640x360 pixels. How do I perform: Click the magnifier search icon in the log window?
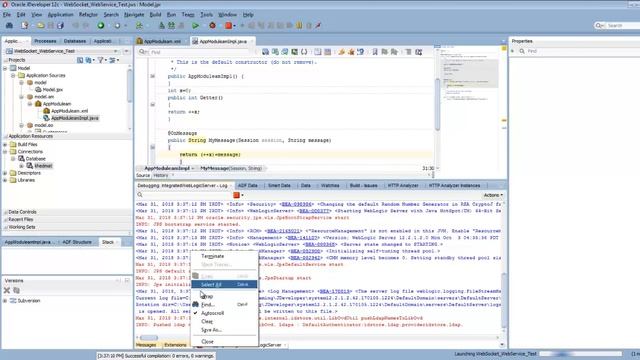point(140,195)
